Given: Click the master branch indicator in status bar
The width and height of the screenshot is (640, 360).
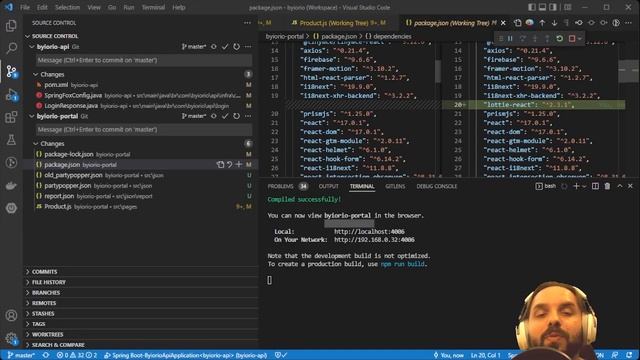Looking at the screenshot, I should coord(22,355).
